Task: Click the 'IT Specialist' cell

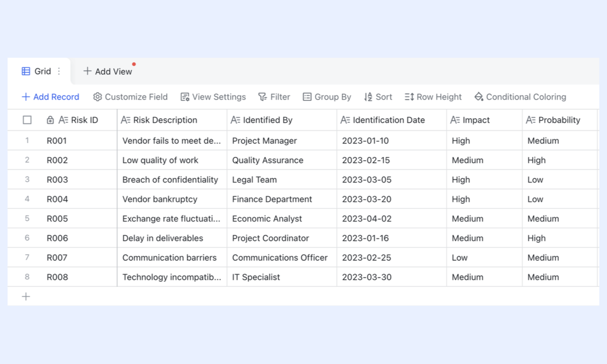Action: (x=282, y=277)
